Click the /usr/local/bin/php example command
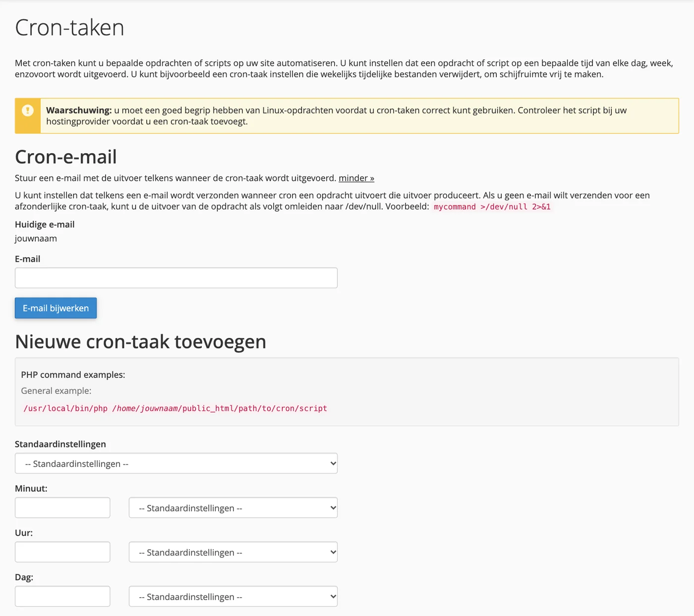 click(175, 408)
